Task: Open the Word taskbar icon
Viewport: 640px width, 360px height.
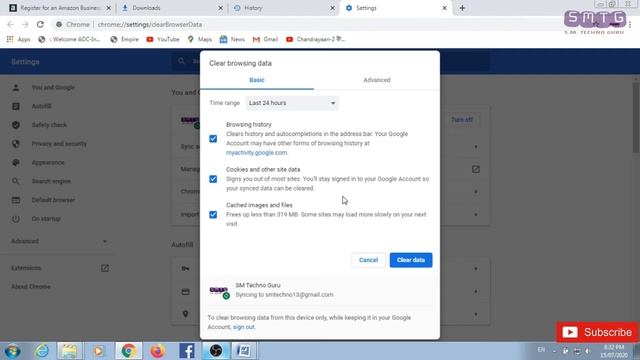Action: point(244,351)
